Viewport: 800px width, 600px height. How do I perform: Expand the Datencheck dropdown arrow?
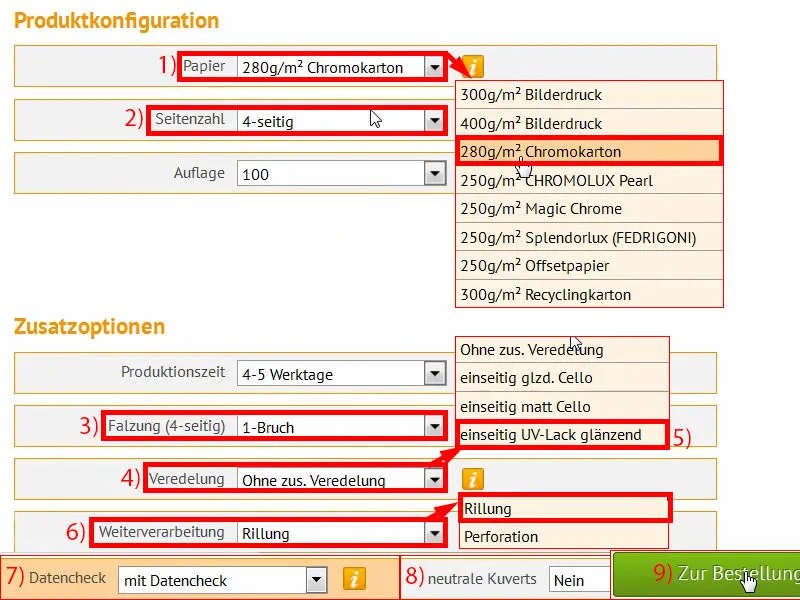(316, 580)
